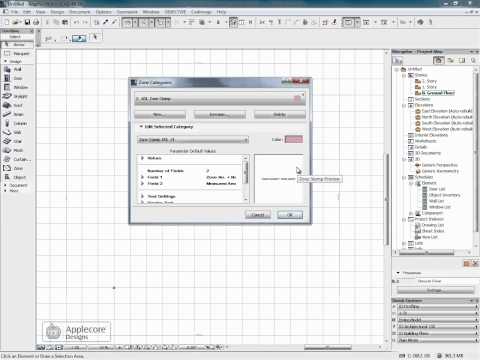Click Rename... button in Zone Categories
This screenshot has width=480, height=360.
click(x=220, y=115)
